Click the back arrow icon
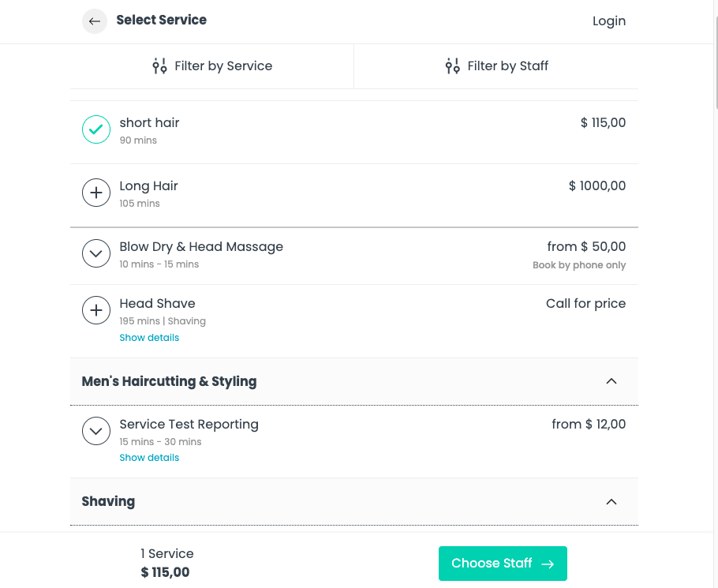Image resolution: width=718 pixels, height=588 pixels. 95,21
